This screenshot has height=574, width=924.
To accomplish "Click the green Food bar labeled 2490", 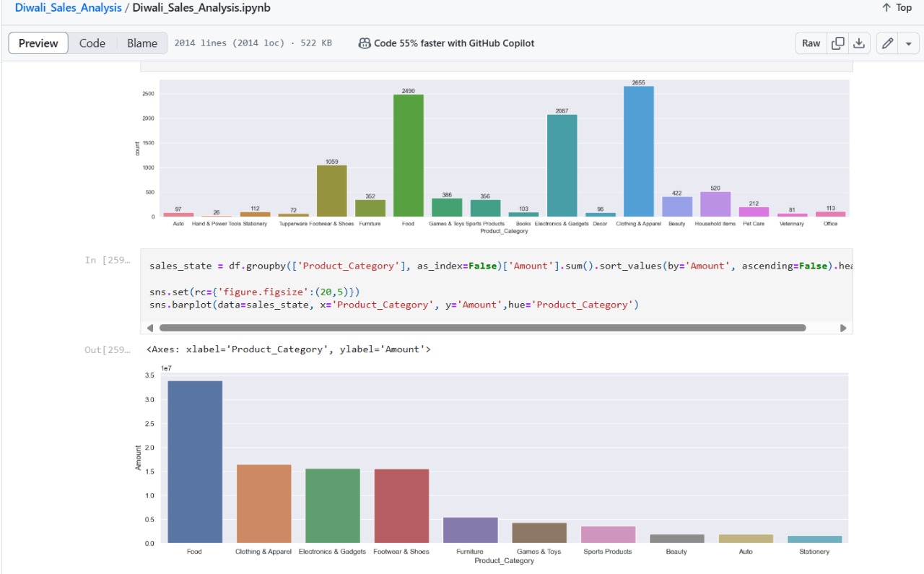I will click(408, 155).
